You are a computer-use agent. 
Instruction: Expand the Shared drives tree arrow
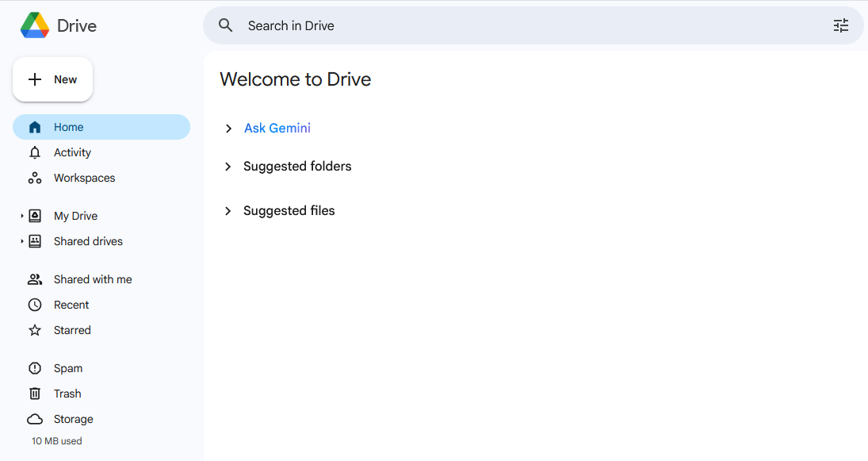(x=22, y=241)
